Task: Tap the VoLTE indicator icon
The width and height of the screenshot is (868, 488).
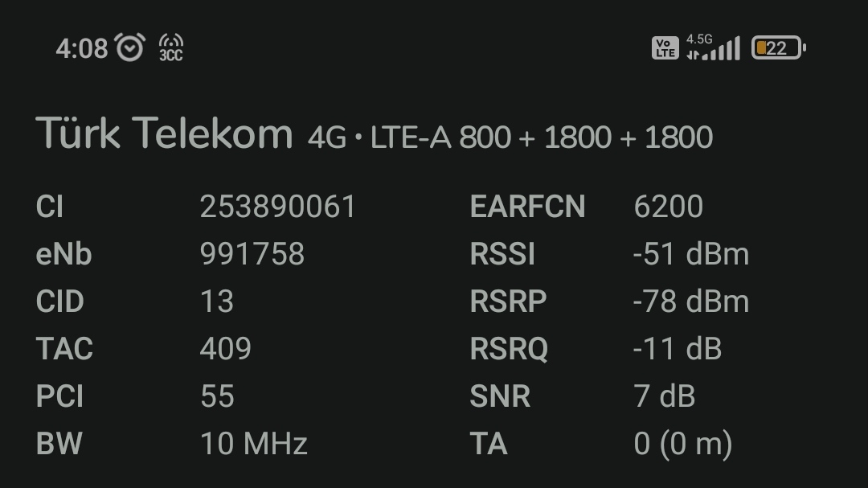Action: (665, 48)
